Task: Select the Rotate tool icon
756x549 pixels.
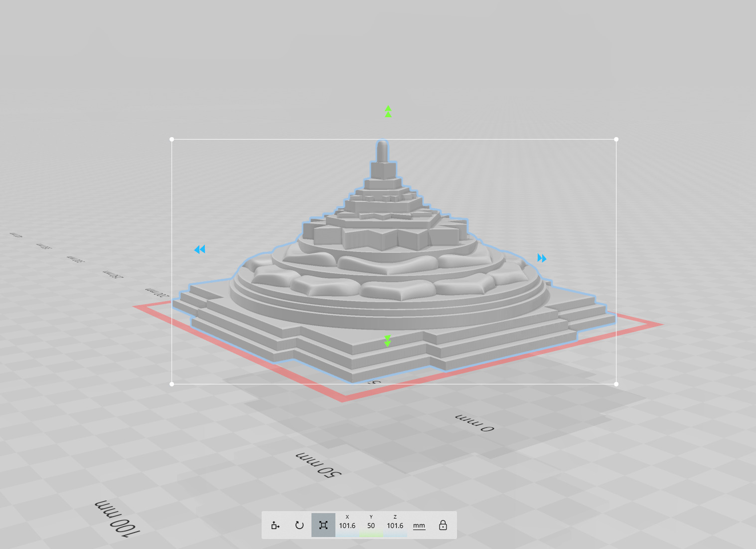Action: coord(300,525)
